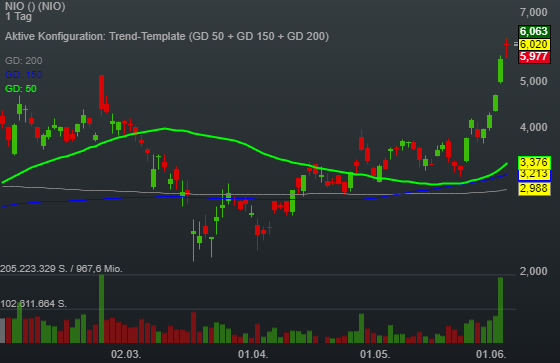Click the 02.03. date axis label
Image resolution: width=560 pixels, height=363 pixels.
[x=126, y=354]
